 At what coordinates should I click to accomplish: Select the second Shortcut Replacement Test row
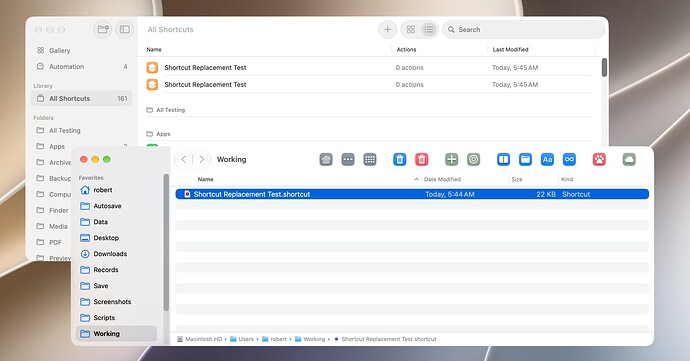click(x=369, y=85)
